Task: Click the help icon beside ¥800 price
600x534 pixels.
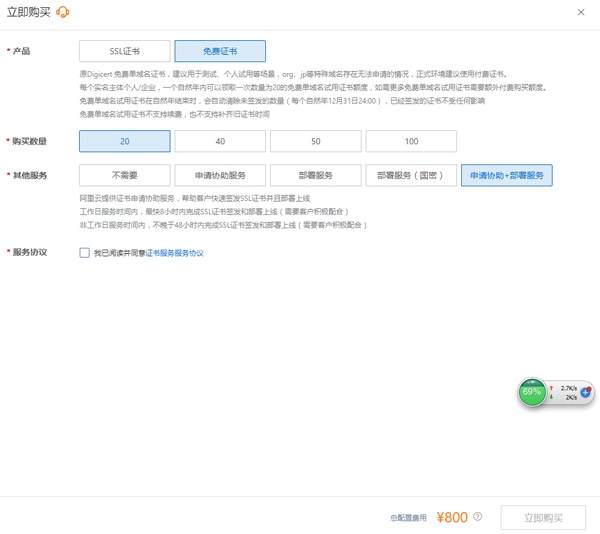Action: pos(478,517)
